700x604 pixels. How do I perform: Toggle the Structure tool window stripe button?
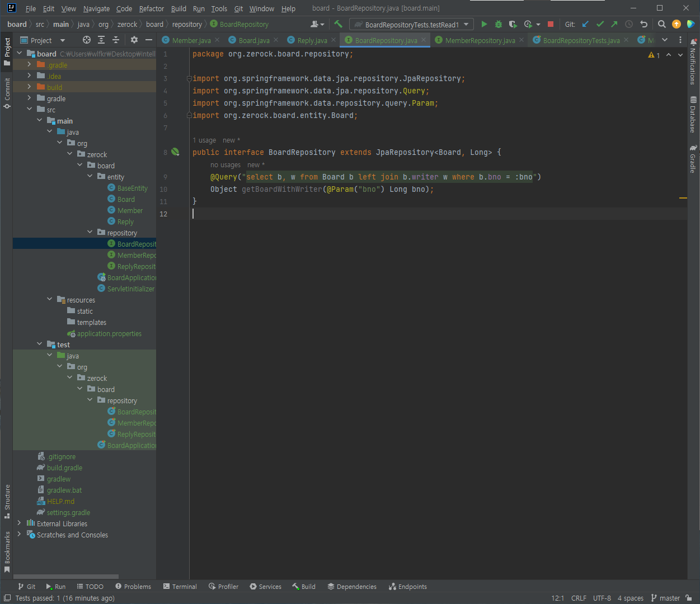(7, 501)
